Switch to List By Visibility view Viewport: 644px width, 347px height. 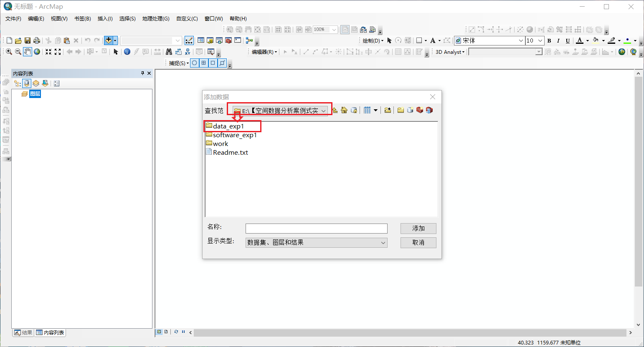[36, 83]
